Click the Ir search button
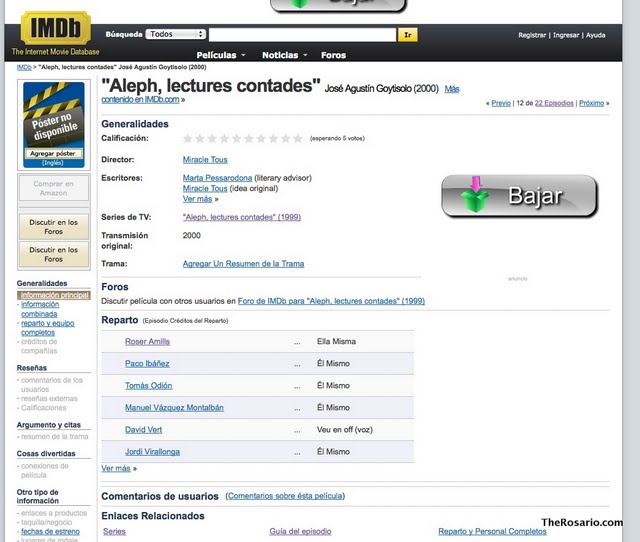 tap(408, 35)
